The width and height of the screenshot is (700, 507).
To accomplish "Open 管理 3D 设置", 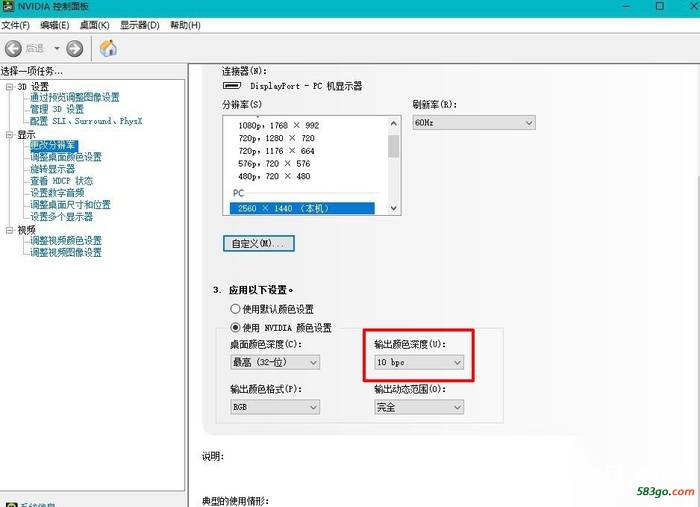I will coord(57,109).
